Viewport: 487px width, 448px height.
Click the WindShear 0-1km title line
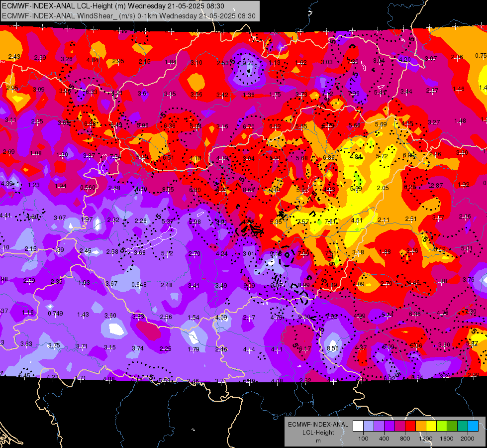128,16
